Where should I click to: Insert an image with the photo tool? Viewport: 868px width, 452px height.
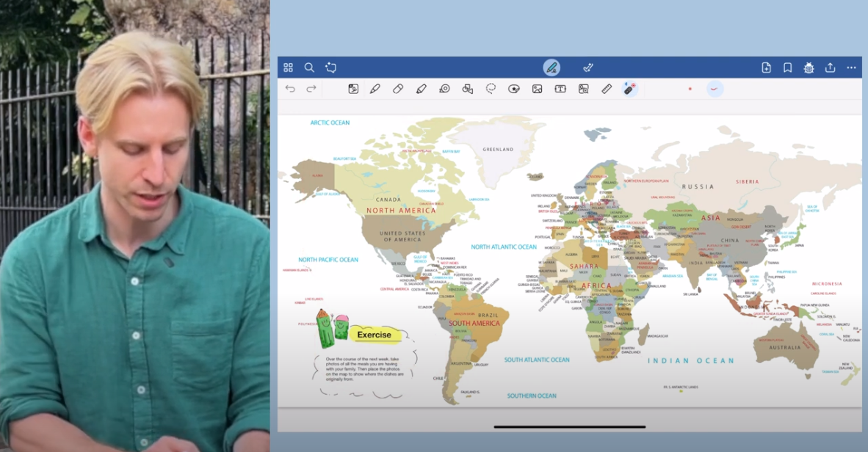538,89
